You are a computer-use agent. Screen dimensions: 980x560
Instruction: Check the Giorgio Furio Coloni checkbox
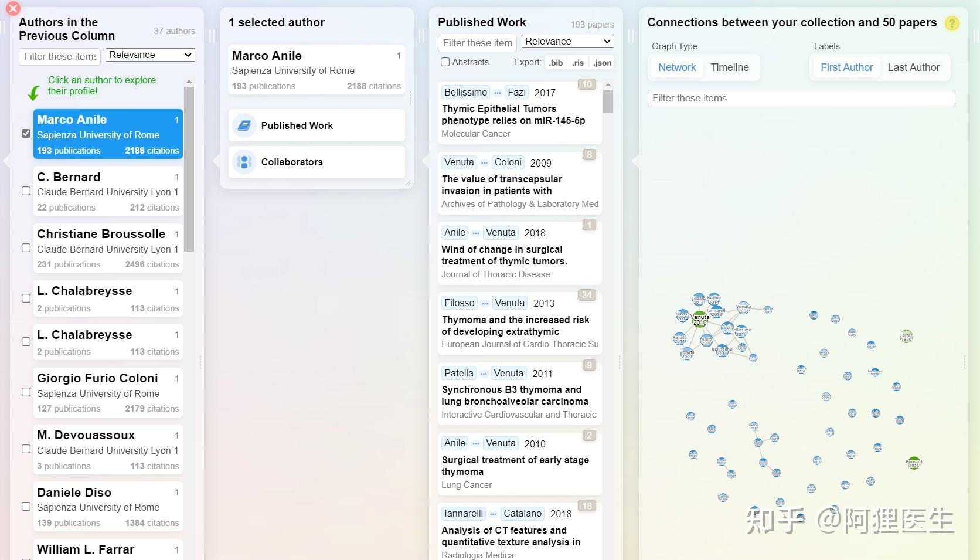pos(26,392)
